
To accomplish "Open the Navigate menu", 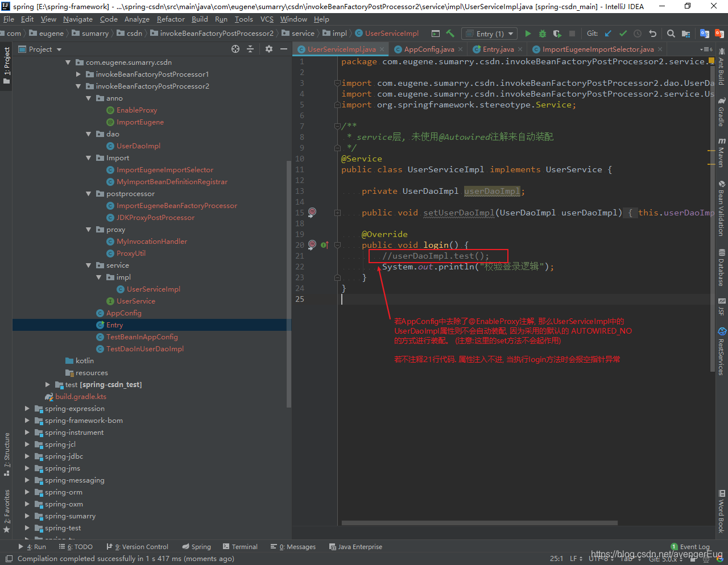I will (x=78, y=19).
